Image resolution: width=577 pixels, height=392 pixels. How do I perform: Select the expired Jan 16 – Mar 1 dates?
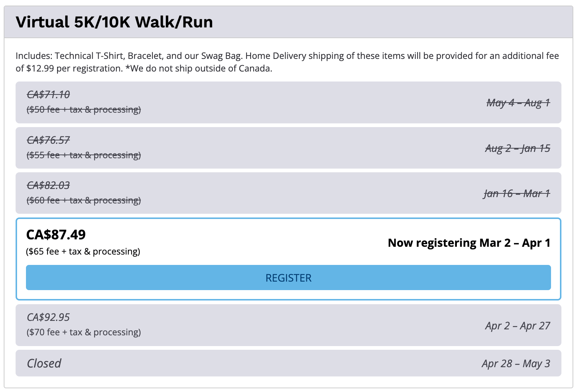(x=517, y=193)
